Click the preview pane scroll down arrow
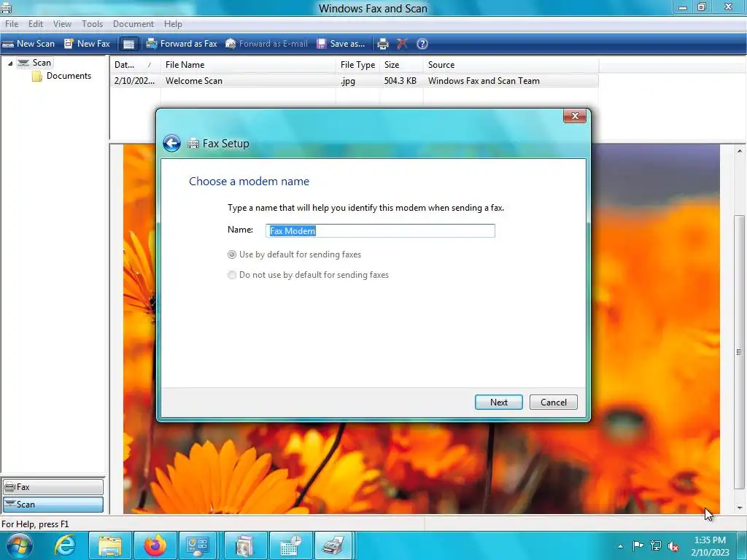This screenshot has height=560, width=747. [x=740, y=508]
